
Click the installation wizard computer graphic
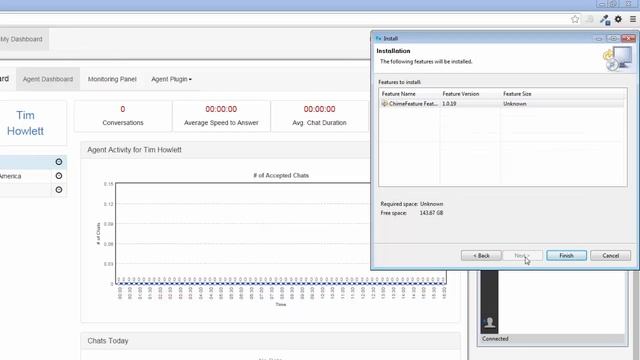pos(617,58)
